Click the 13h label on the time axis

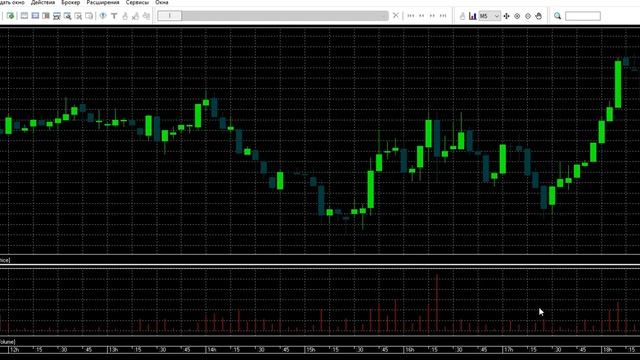click(113, 350)
